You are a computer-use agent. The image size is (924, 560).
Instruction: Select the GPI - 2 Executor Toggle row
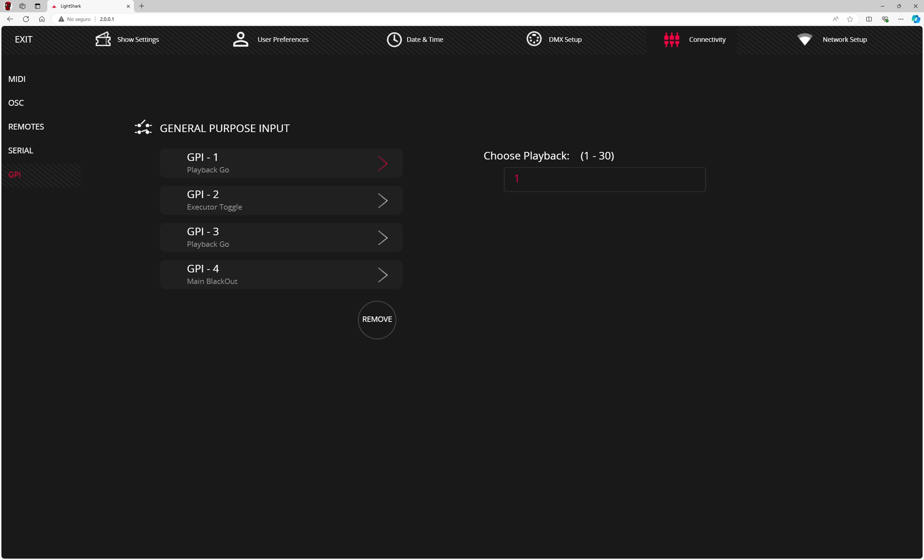[281, 200]
